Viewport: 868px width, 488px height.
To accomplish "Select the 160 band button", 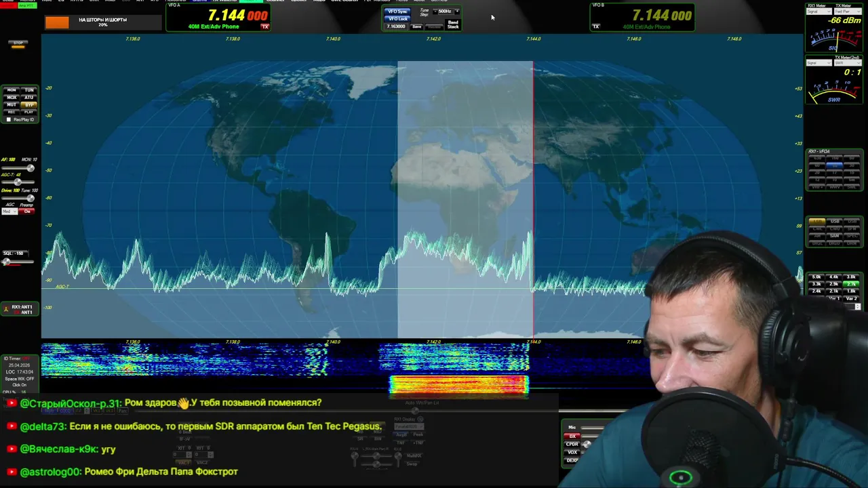I will click(834, 158).
